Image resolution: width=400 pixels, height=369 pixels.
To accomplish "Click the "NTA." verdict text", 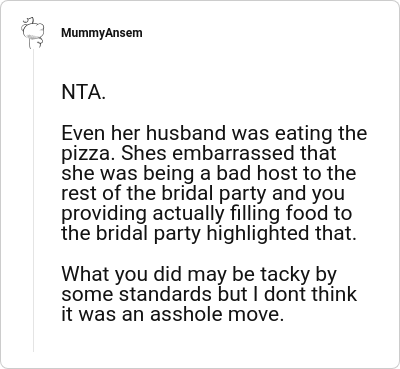I will 84,92.
